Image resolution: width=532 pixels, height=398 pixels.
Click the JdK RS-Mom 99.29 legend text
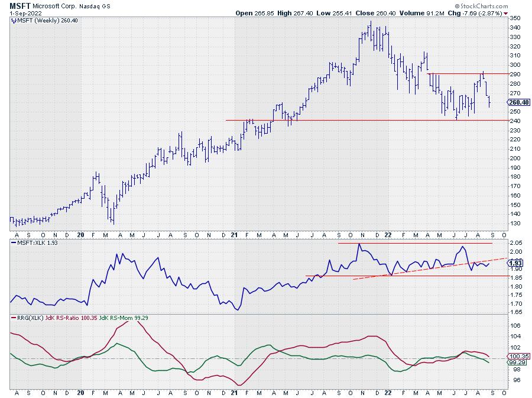click(124, 318)
